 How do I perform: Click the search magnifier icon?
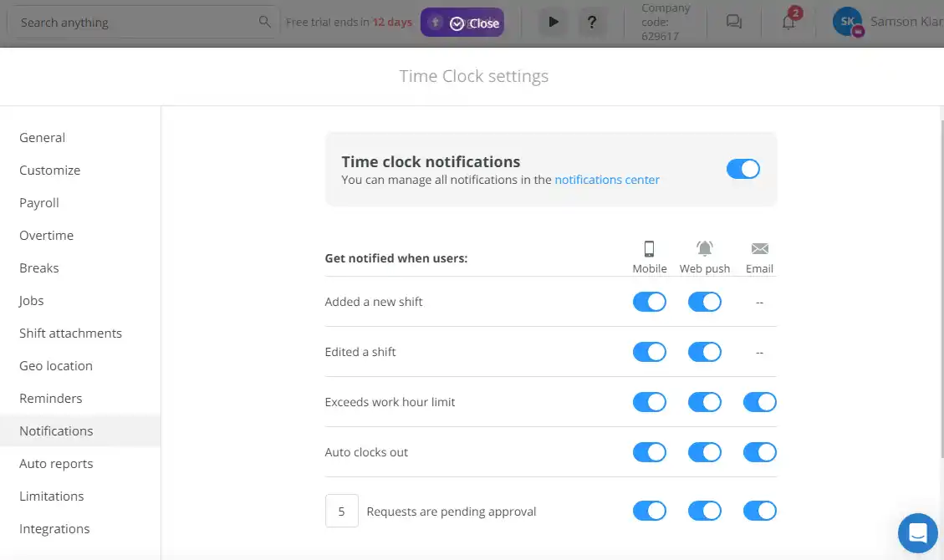point(264,22)
